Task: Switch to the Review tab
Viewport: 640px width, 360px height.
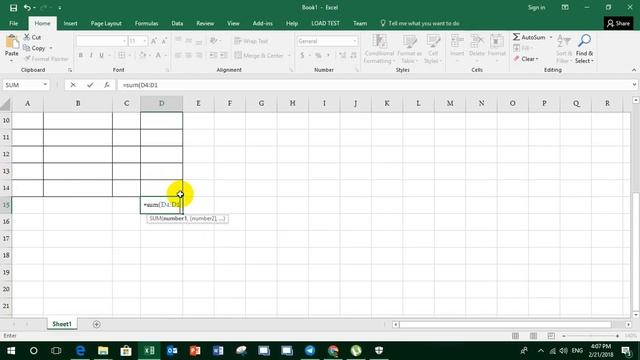Action: tap(205, 23)
